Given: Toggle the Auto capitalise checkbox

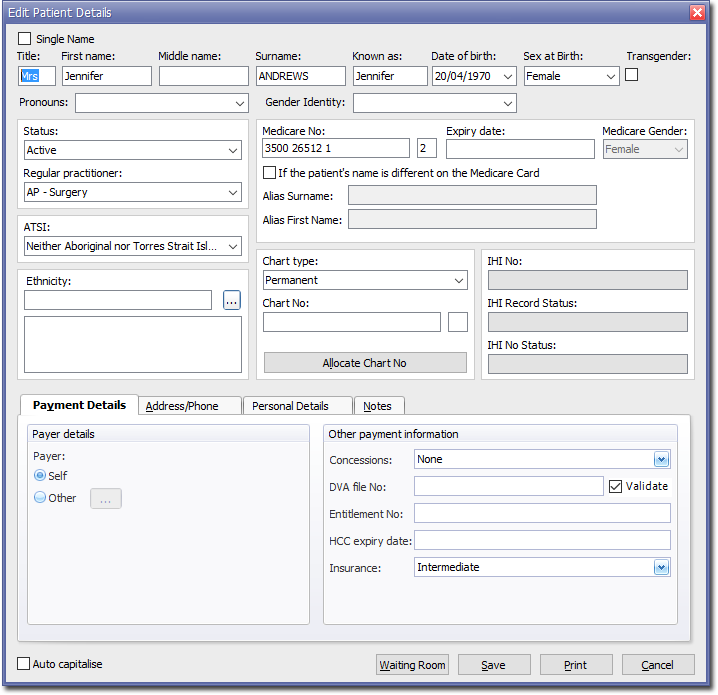Looking at the screenshot, I should pyautogui.click(x=24, y=664).
